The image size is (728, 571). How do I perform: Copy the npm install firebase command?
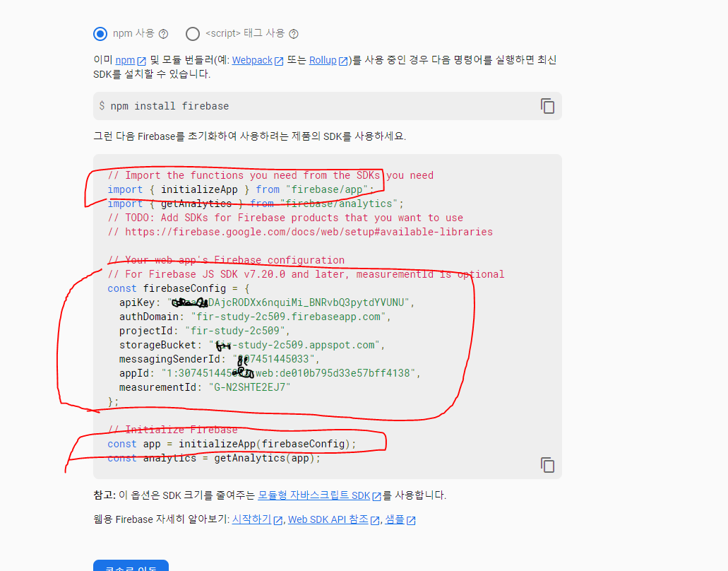click(547, 106)
